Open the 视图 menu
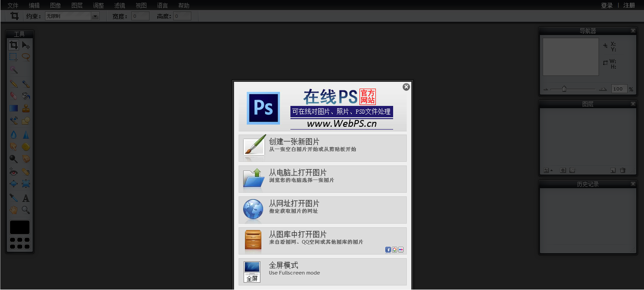Image resolution: width=644 pixels, height=290 pixels. coord(141,5)
